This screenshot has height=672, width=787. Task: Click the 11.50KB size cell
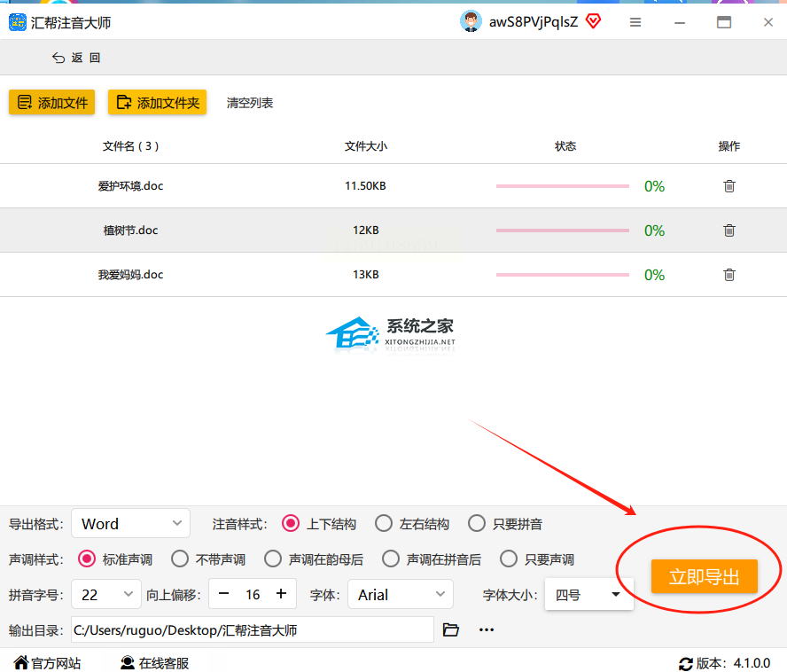[x=365, y=186]
